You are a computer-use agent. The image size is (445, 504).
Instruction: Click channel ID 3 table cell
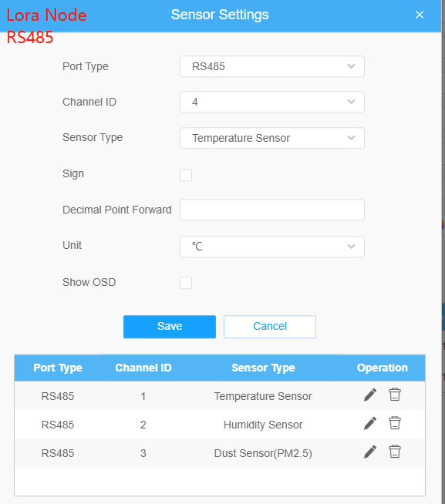click(x=143, y=454)
